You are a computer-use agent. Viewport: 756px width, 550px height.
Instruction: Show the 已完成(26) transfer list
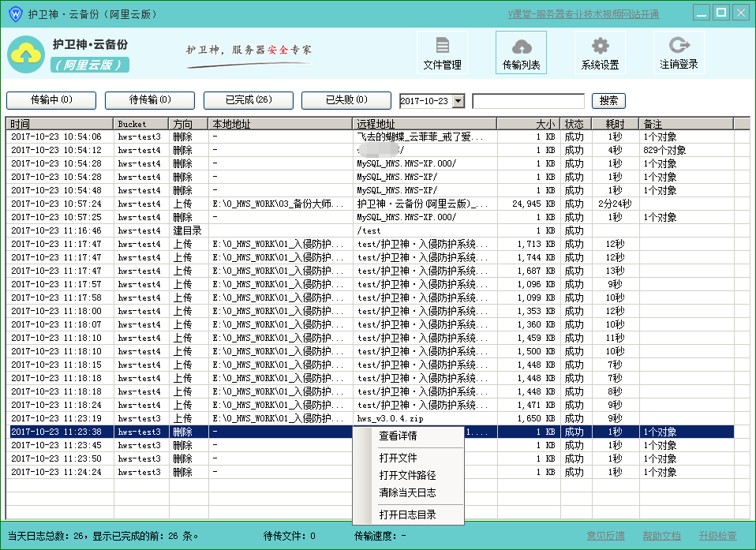coord(248,101)
